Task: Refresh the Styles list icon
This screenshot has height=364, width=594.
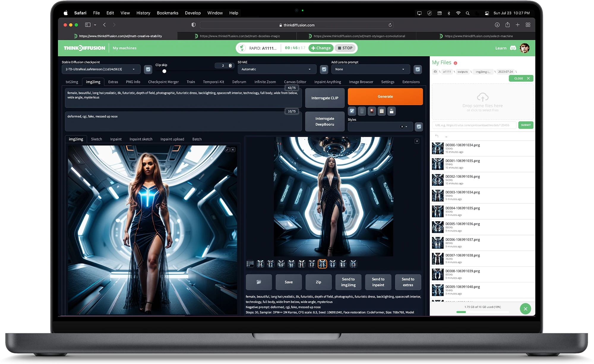Action: 419,127
